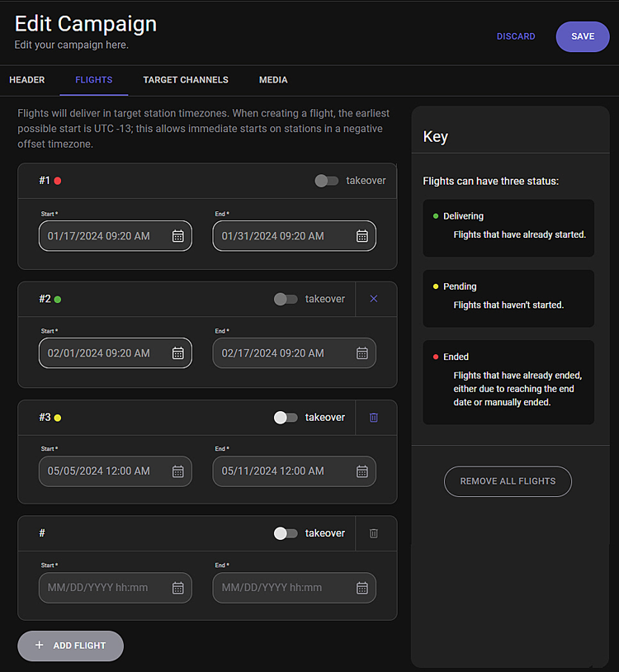Switch to the Target Channels tab
619x672 pixels.
(186, 80)
